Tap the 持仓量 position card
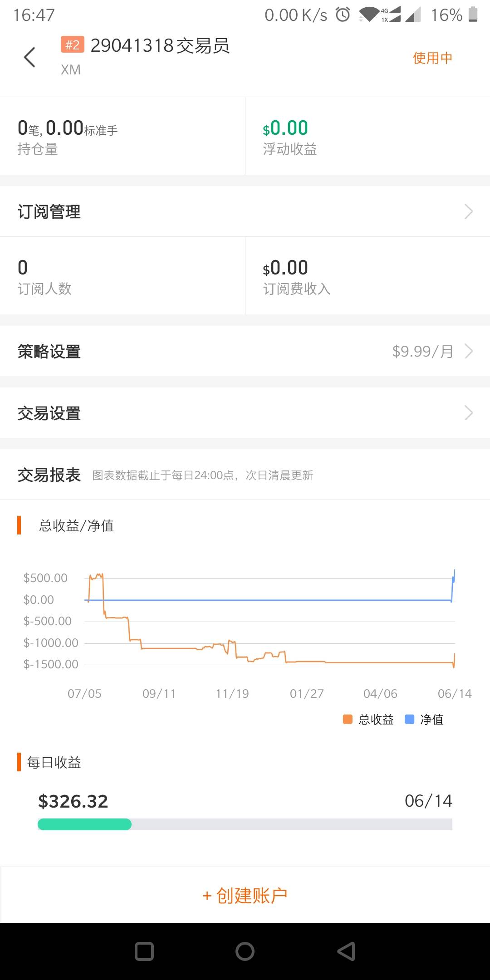This screenshot has height=980, width=490. pos(122,136)
